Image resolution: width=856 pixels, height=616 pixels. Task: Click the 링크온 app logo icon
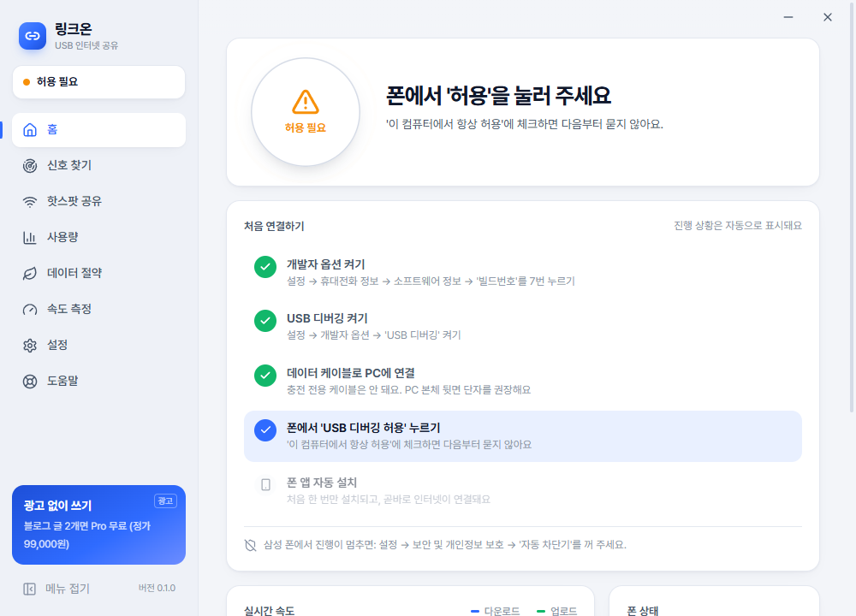(x=33, y=36)
